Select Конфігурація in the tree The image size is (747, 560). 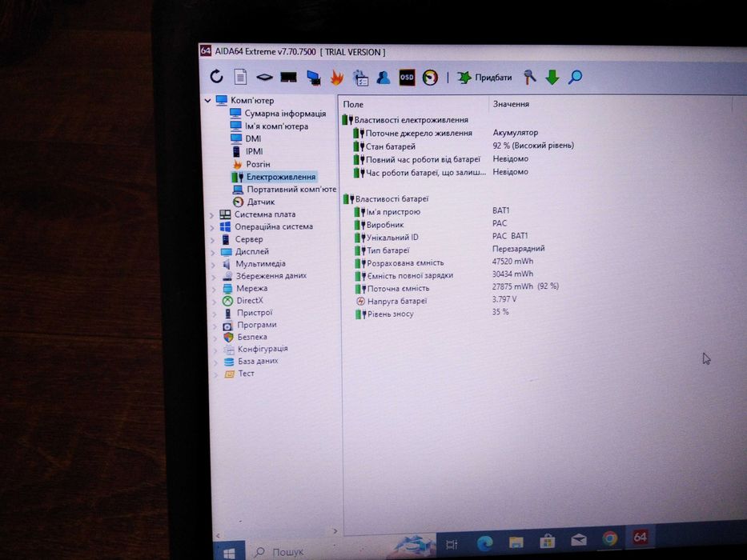[256, 349]
